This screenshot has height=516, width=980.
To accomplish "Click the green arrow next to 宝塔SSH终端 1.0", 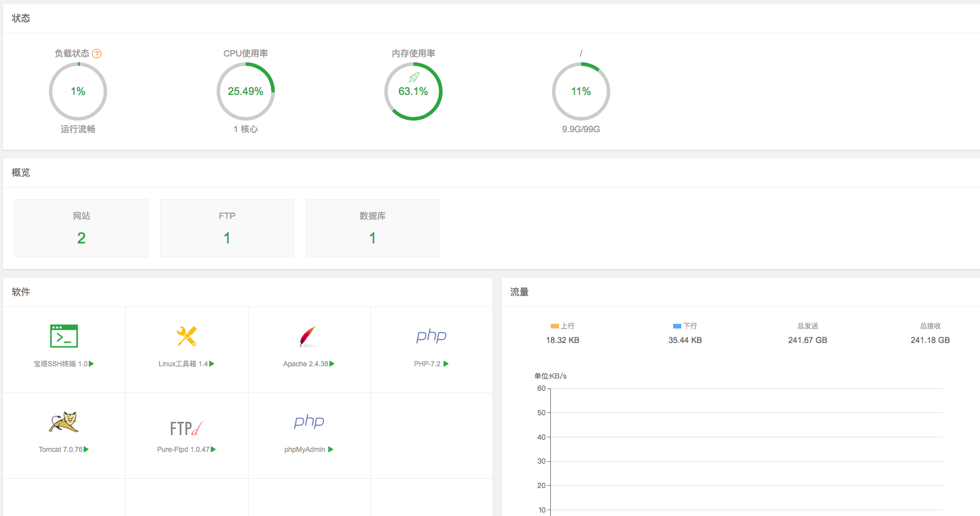I will click(x=91, y=364).
